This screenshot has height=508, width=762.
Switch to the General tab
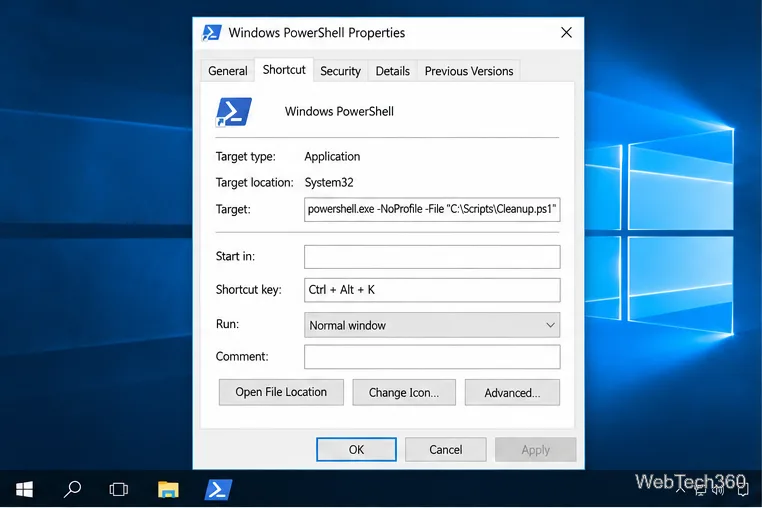point(227,71)
